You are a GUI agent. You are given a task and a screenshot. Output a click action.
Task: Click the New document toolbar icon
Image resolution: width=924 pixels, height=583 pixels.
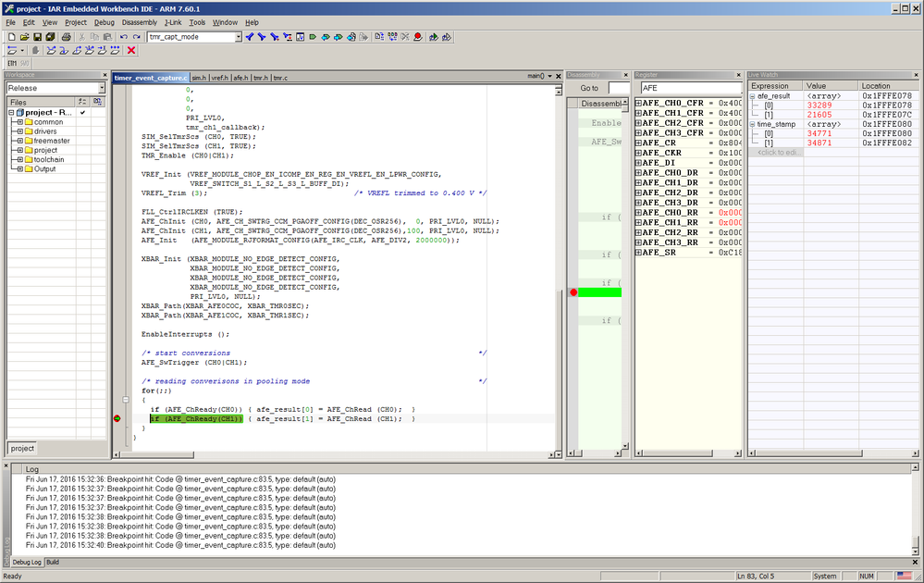(11, 37)
